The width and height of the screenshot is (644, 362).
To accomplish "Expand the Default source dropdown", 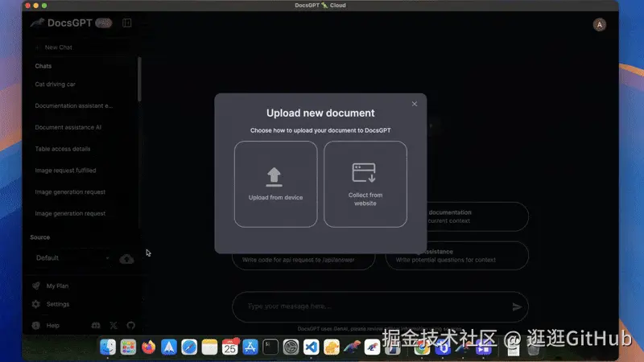I will (x=72, y=257).
